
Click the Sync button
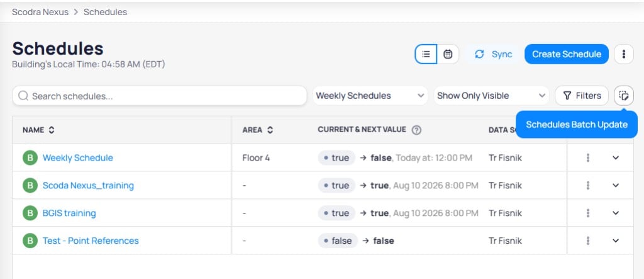pyautogui.click(x=493, y=54)
